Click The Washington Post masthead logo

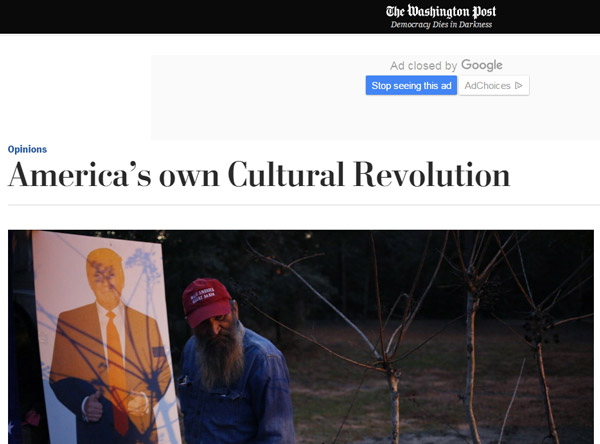point(441,11)
